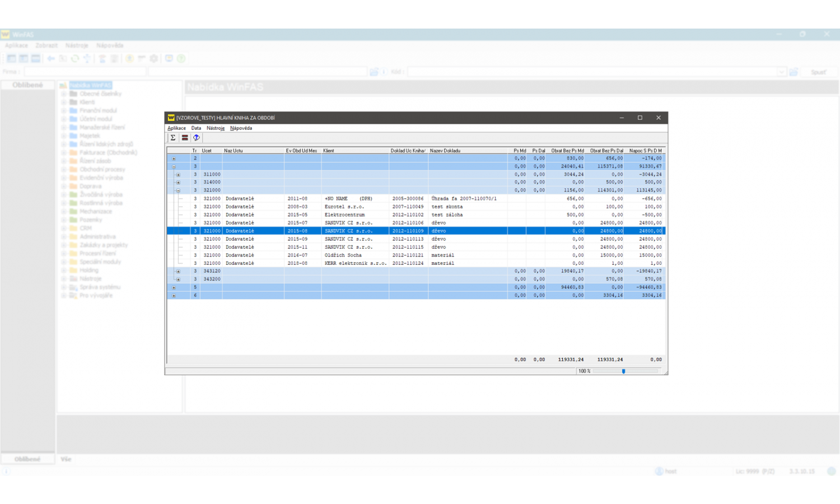Click the green refresh icon in the WinFAS main toolbar
This screenshot has height=504, width=840.
(75, 58)
